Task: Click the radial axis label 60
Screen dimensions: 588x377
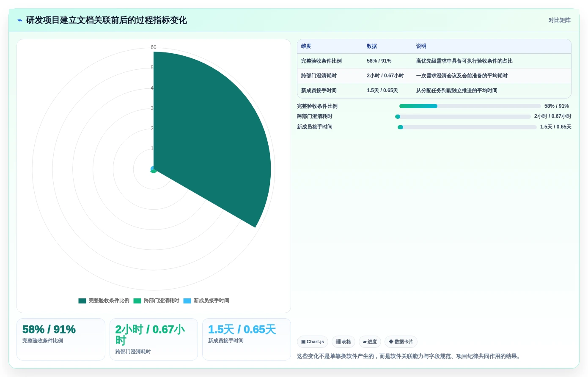Action: coord(154,47)
